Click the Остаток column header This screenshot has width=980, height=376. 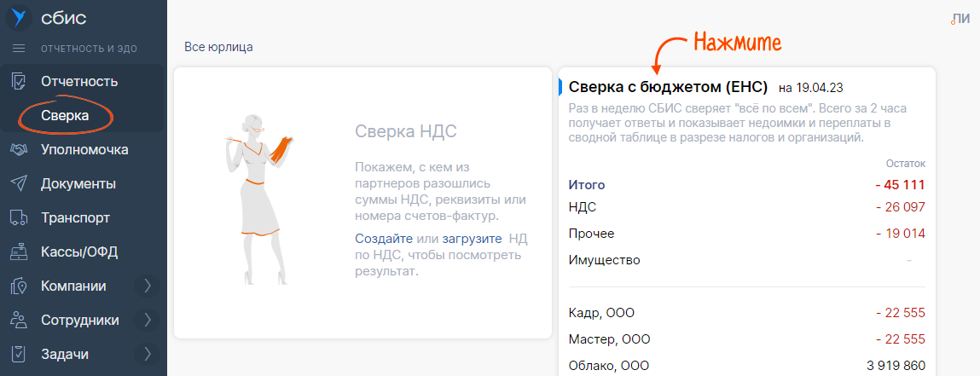(x=906, y=164)
